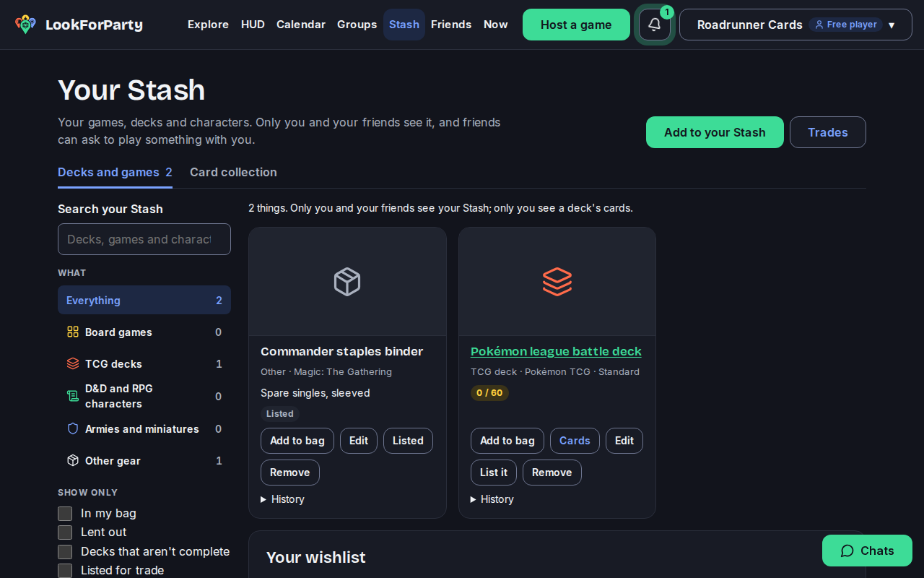Remove the Pokémon league battle deck
The image size is (924, 578).
coord(552,473)
